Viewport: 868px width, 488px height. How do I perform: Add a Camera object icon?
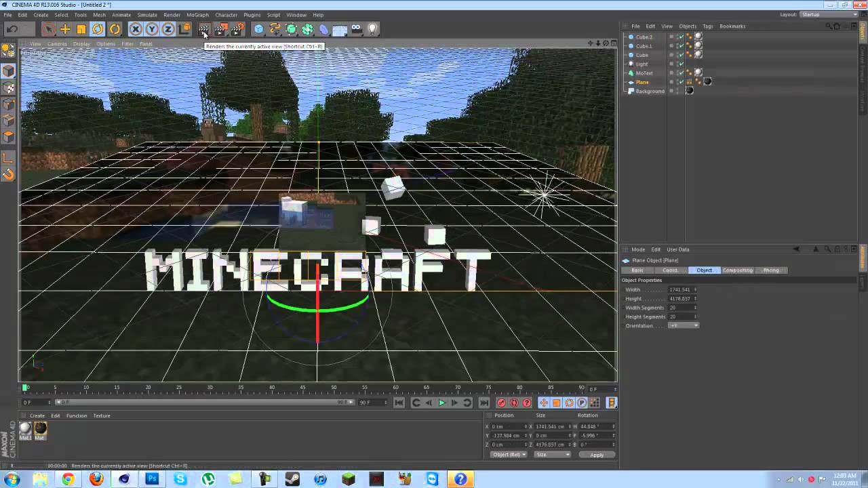point(356,29)
